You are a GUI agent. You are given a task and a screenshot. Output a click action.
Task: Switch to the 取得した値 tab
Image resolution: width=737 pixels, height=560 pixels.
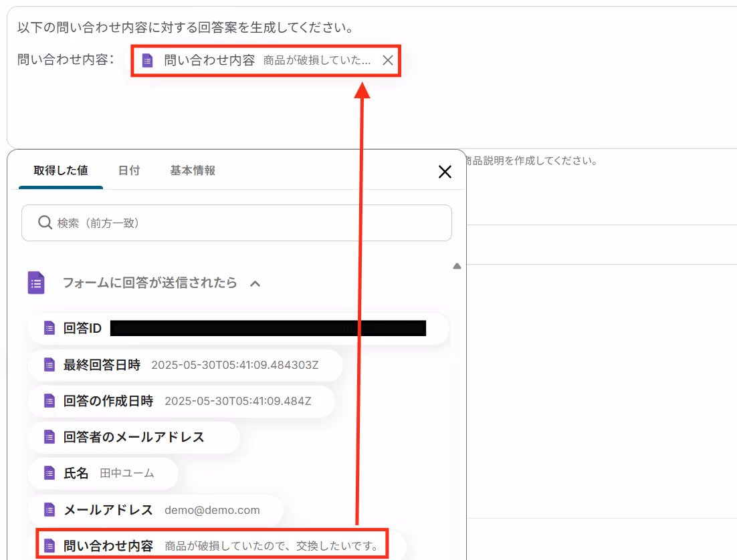[x=61, y=170]
